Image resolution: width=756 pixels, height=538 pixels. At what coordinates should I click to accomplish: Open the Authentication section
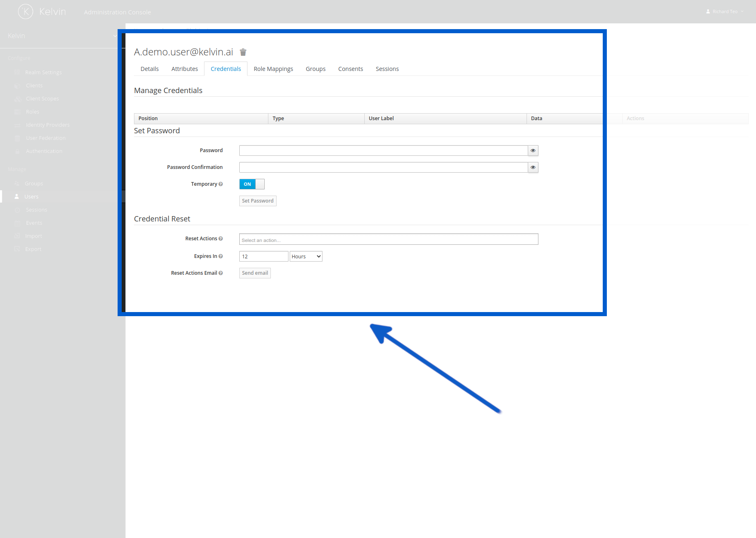point(44,151)
